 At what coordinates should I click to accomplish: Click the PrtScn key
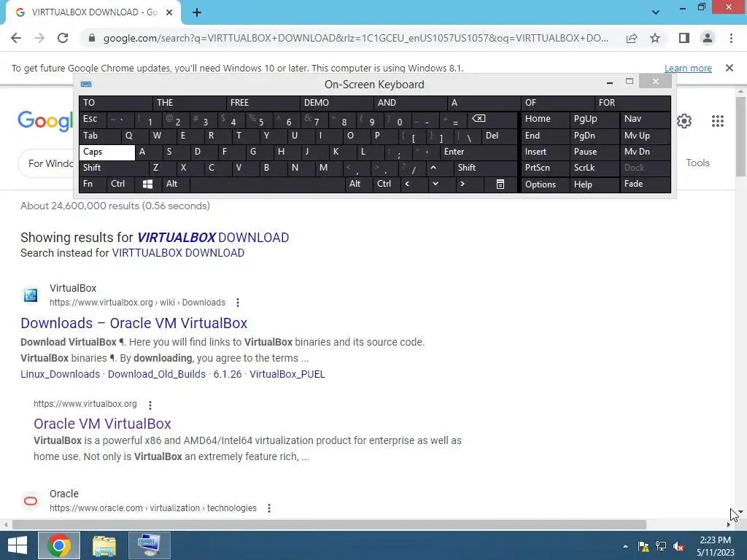[545, 168]
